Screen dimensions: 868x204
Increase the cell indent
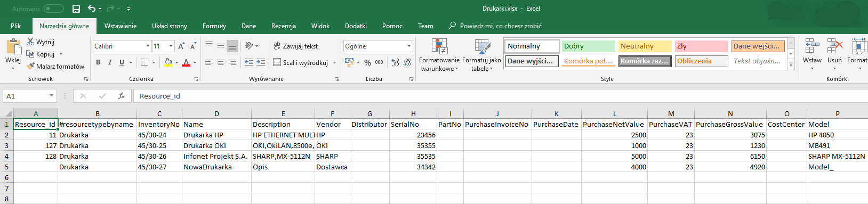pyautogui.click(x=261, y=62)
